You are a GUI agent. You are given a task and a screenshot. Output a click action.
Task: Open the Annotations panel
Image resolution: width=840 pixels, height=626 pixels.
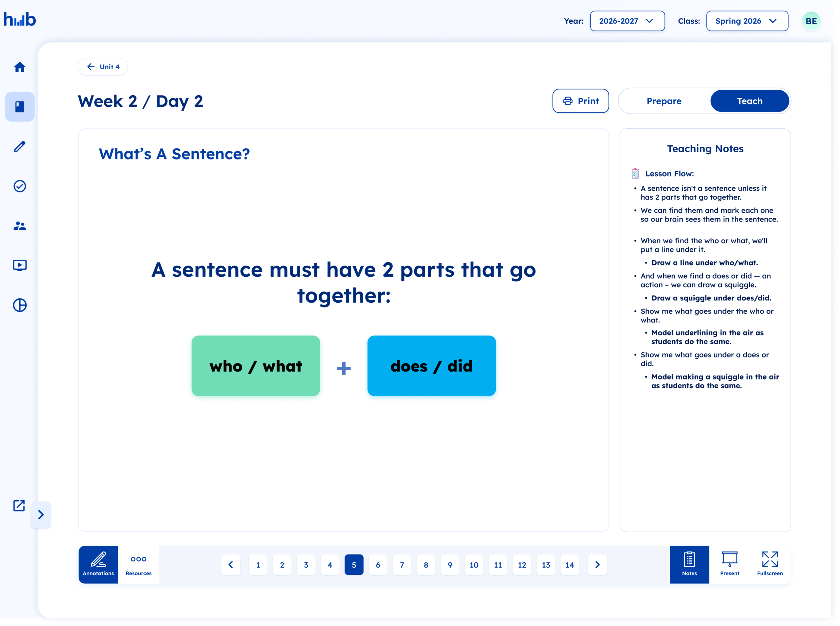98,564
